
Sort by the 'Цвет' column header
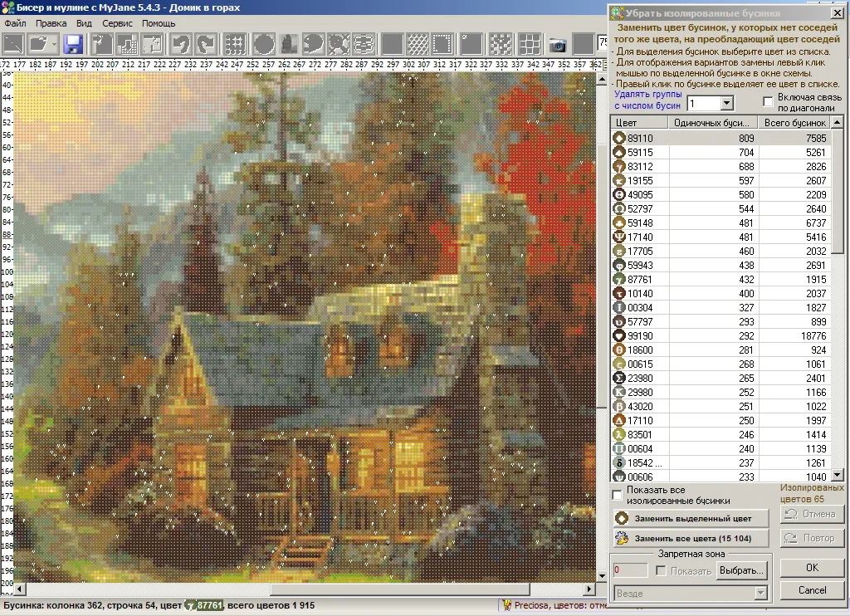[x=640, y=123]
